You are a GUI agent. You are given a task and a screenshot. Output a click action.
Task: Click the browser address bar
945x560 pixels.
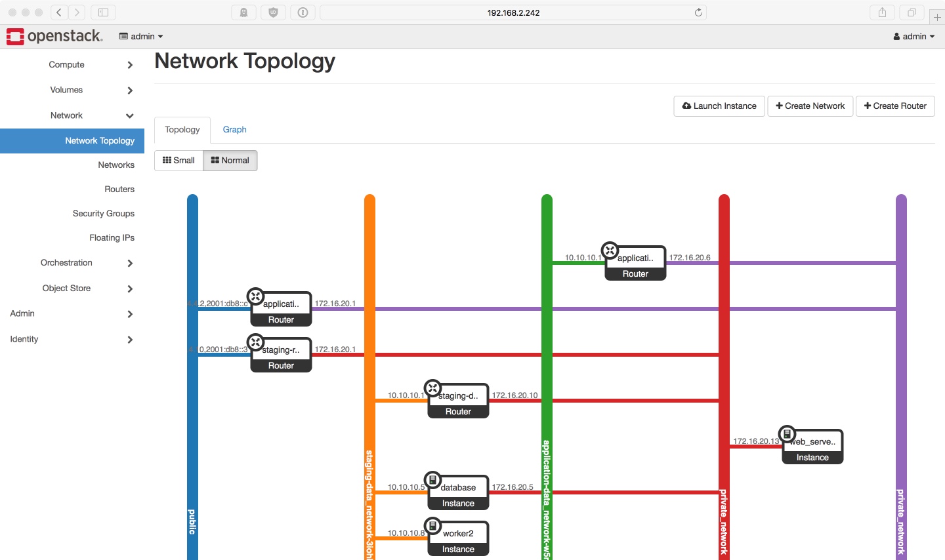coord(513,12)
